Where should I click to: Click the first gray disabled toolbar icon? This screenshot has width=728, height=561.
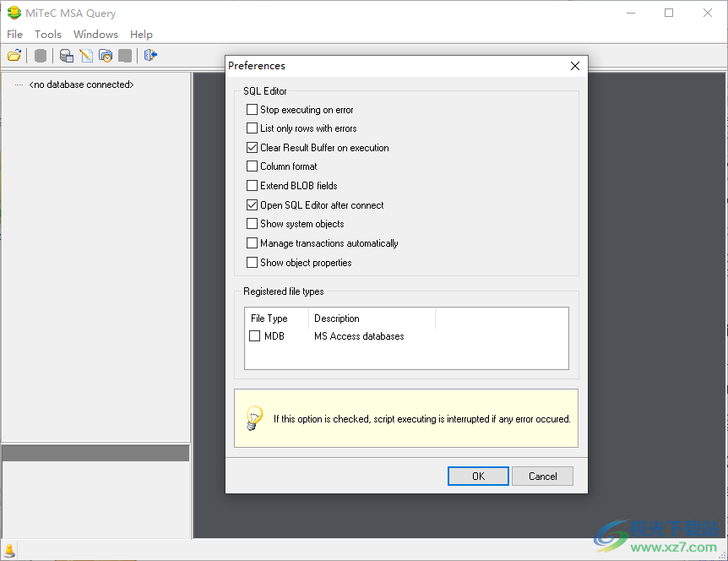41,56
